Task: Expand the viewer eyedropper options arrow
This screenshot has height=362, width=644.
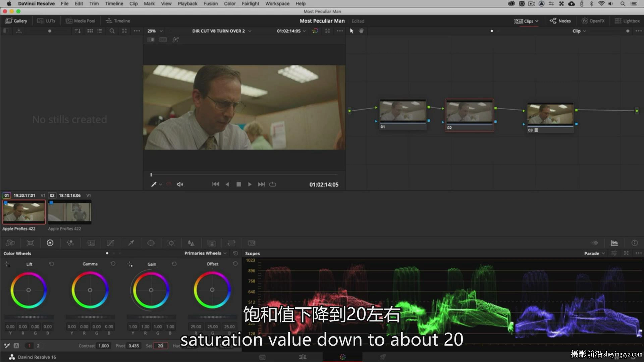Action: click(161, 184)
